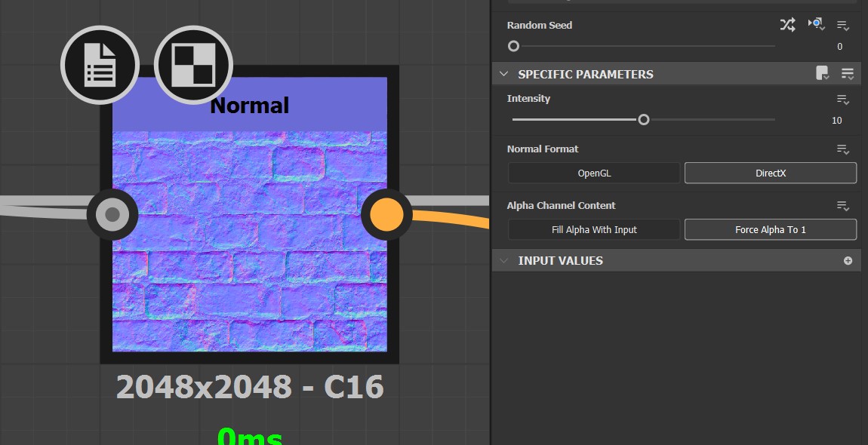Screen dimensions: 868x445
Task: Open the Random Seed parameter options menu
Action: click(843, 25)
